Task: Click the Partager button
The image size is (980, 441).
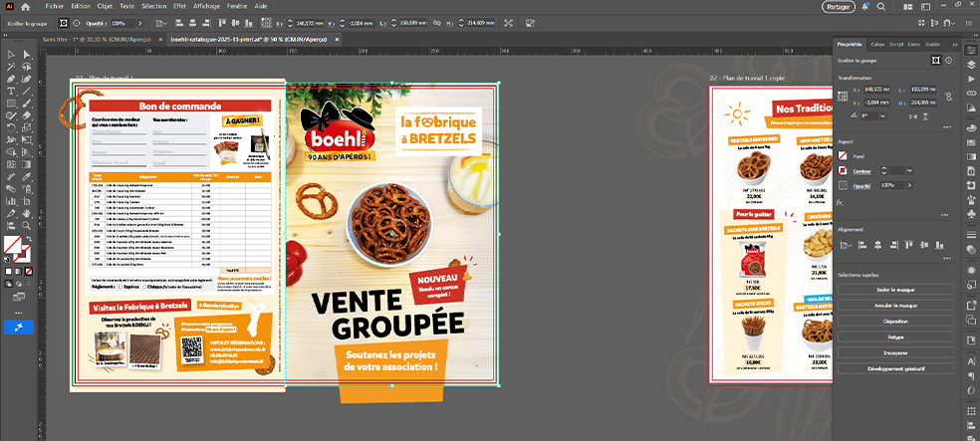Action: point(839,7)
